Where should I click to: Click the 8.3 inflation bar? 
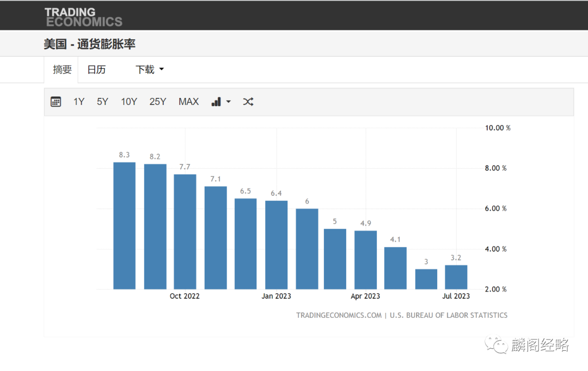coord(125,226)
